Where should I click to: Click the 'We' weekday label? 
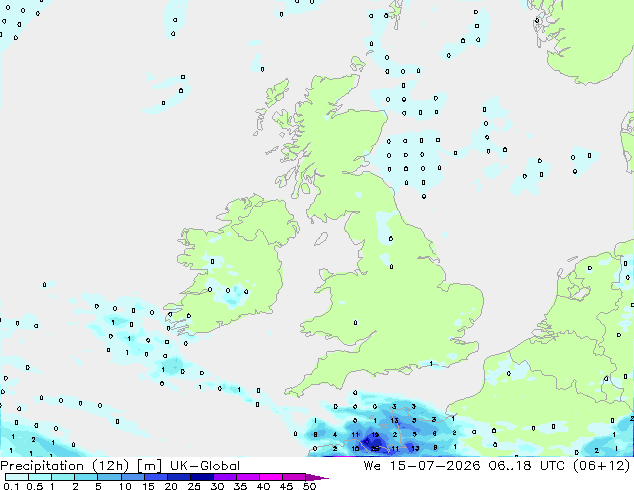coord(372,466)
